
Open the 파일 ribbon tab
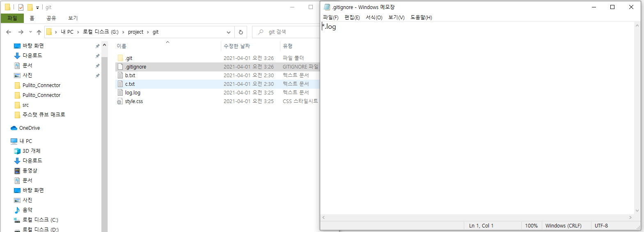tap(12, 18)
